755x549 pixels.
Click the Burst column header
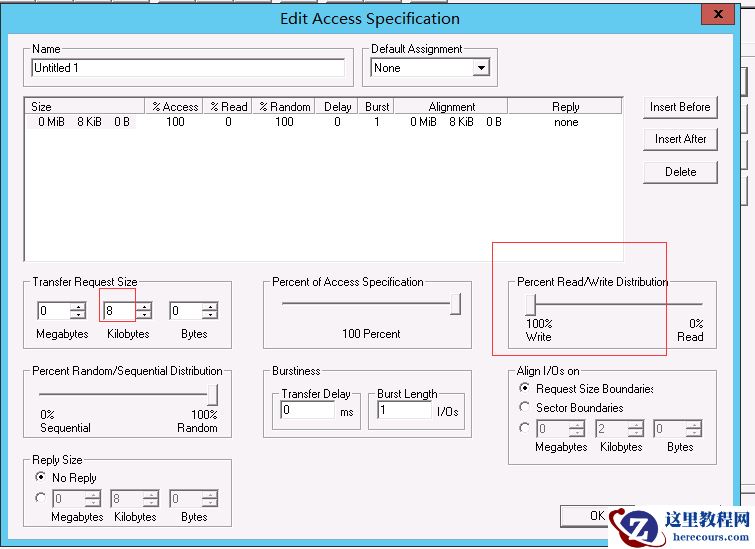tap(376, 106)
